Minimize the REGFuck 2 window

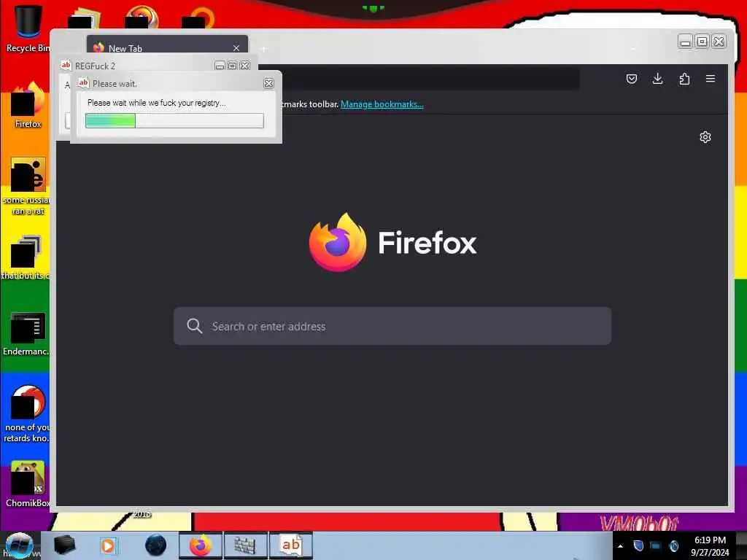[220, 66]
